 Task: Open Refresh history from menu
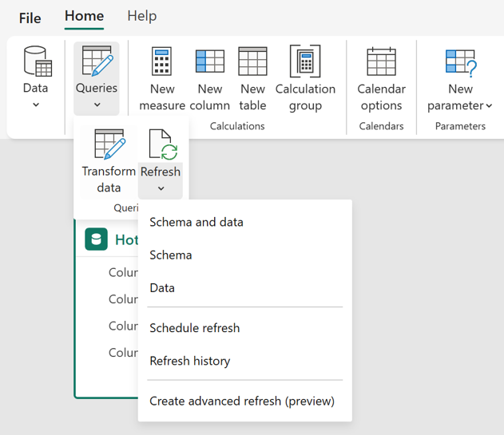pos(245,361)
